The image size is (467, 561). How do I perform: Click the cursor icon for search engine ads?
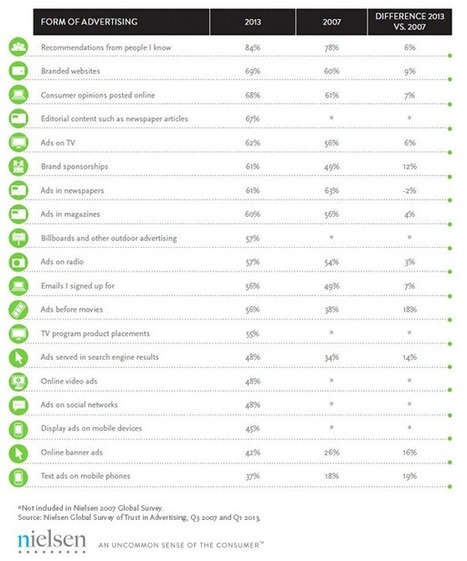[18, 357]
